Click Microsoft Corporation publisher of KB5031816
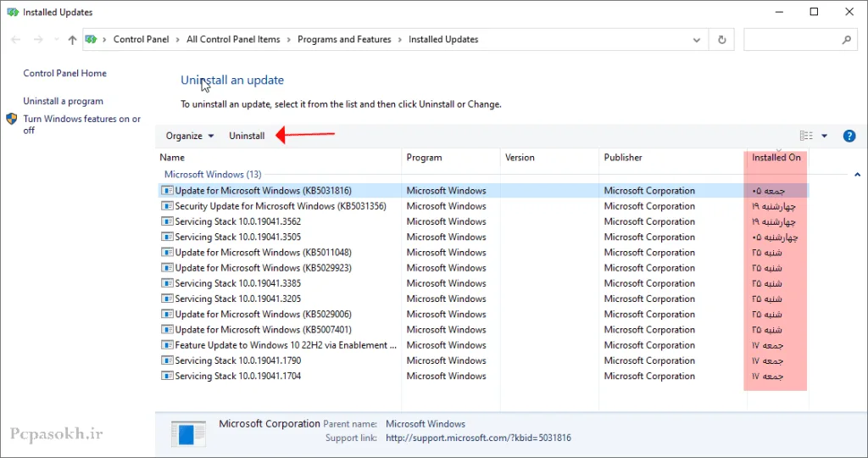The height and width of the screenshot is (458, 868). coord(649,191)
